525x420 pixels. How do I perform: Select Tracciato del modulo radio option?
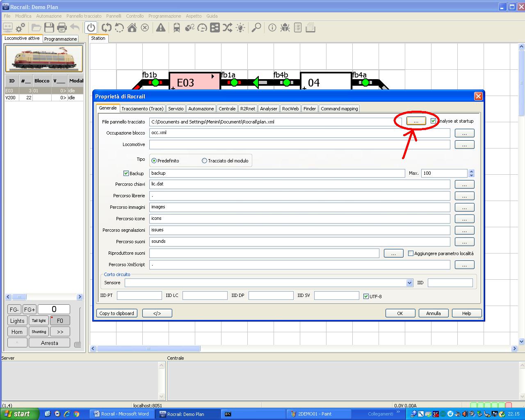pyautogui.click(x=204, y=161)
